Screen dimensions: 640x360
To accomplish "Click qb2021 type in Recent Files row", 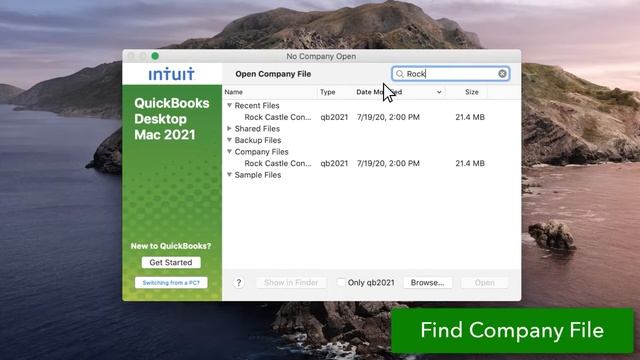I will 334,117.
